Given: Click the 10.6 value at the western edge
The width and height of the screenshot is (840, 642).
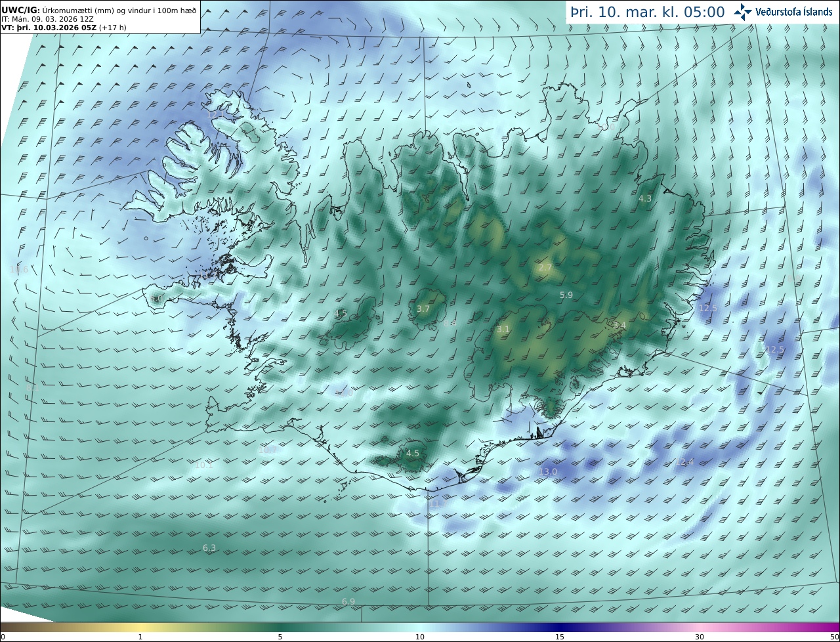Looking at the screenshot, I should [x=19, y=269].
